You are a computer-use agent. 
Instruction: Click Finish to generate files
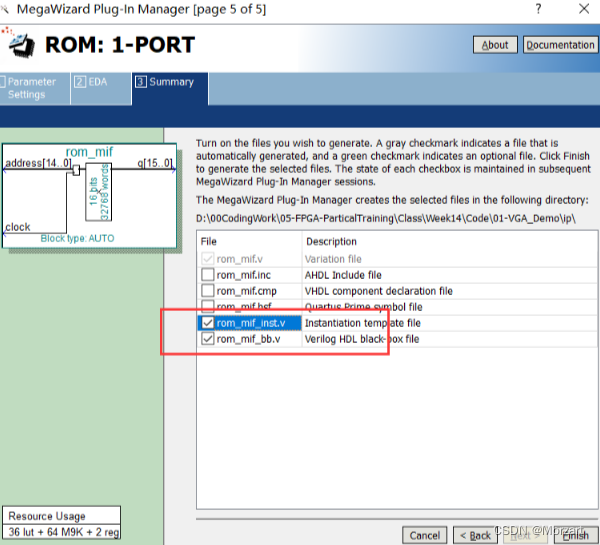575,535
